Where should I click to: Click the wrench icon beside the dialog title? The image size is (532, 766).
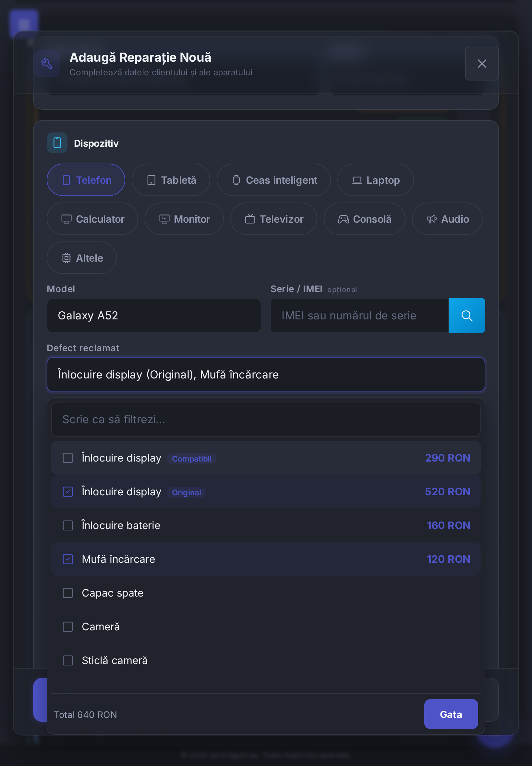pos(47,64)
